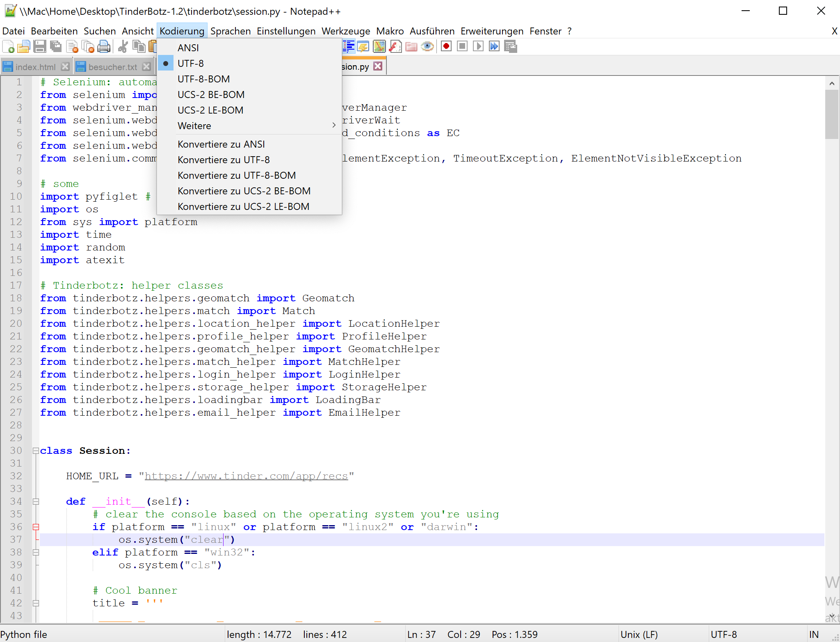Image resolution: width=840 pixels, height=642 pixels.
Task: Open the Sprachen menu
Action: coord(231,31)
